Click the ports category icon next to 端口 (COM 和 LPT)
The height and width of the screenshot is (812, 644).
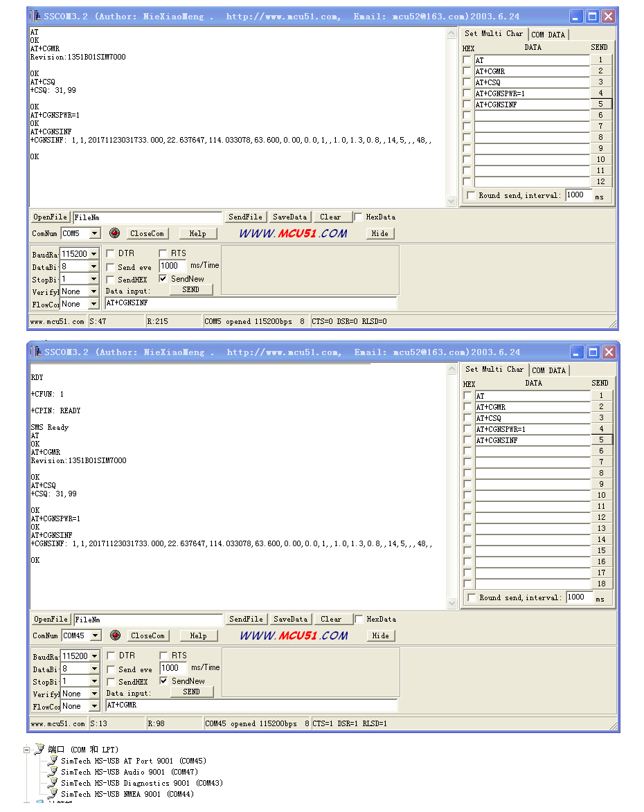pyautogui.click(x=39, y=749)
